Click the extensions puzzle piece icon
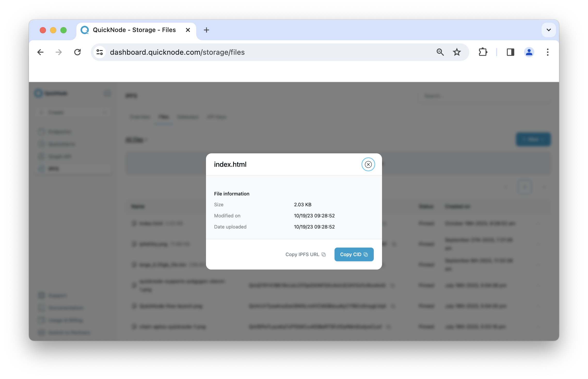This screenshot has height=379, width=588. pos(483,52)
